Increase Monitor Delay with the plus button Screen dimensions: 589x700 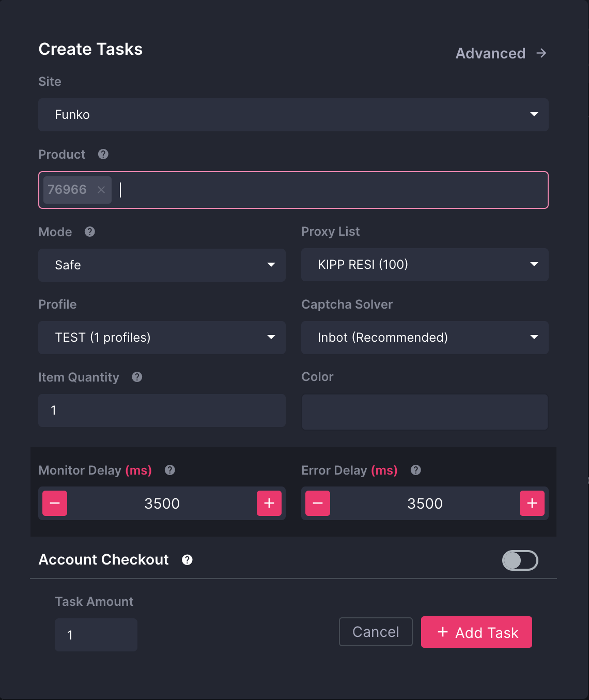coord(269,504)
